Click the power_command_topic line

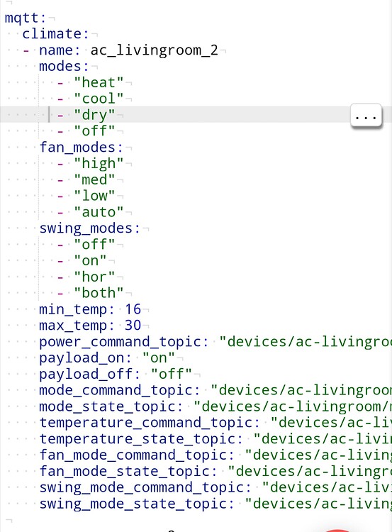[x=215, y=342]
